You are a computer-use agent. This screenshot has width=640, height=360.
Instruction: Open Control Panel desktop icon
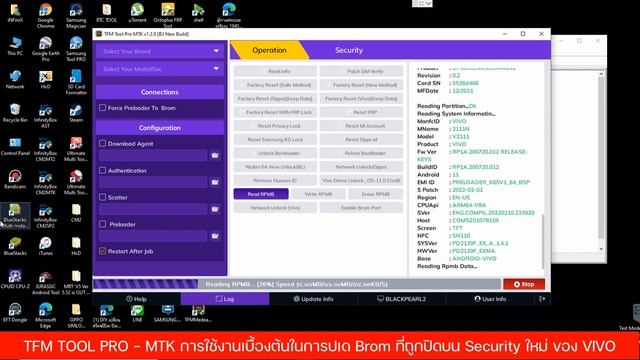[15, 147]
